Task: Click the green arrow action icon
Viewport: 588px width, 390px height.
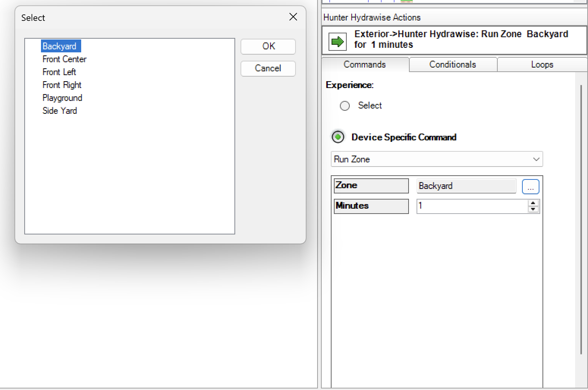Action: [337, 41]
